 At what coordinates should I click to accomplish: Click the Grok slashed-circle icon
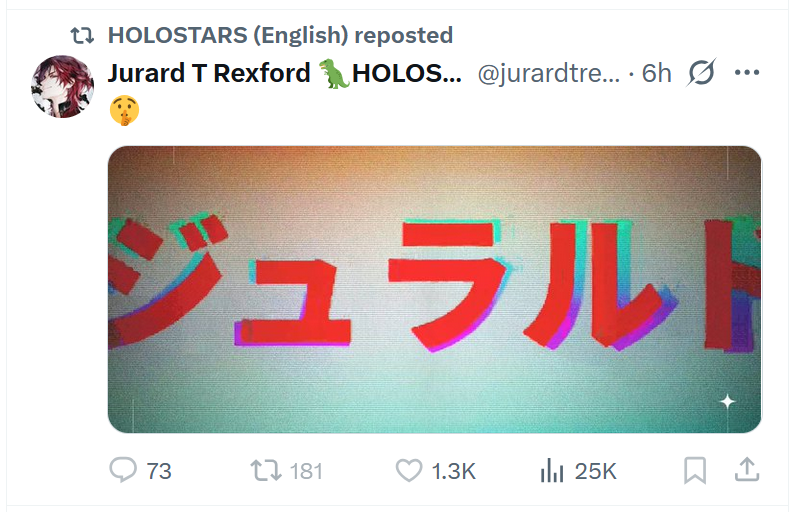coord(702,73)
